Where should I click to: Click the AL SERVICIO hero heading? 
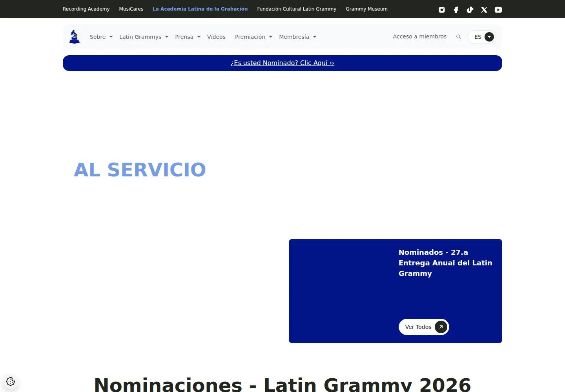[140, 170]
